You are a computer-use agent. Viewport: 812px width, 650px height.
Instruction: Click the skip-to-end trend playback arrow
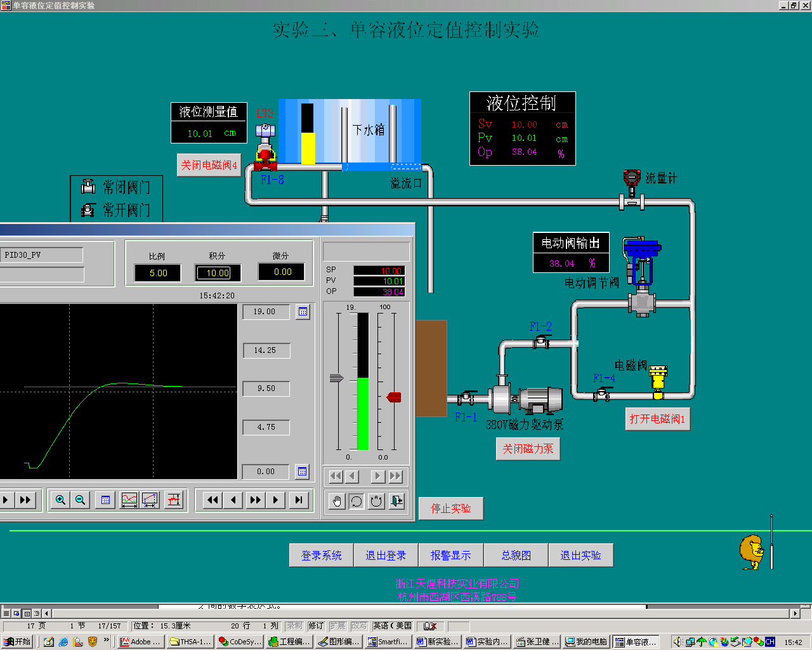[x=298, y=500]
